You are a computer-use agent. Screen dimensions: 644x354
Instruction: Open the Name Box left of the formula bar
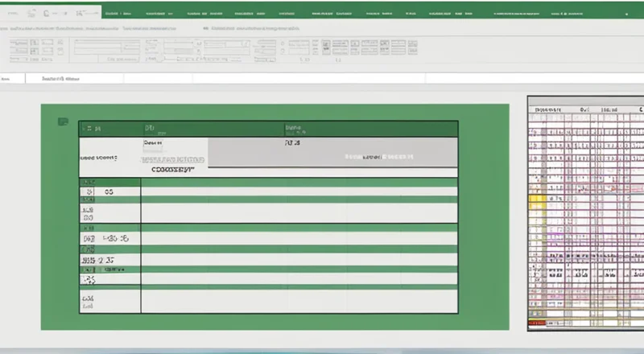click(x=11, y=80)
